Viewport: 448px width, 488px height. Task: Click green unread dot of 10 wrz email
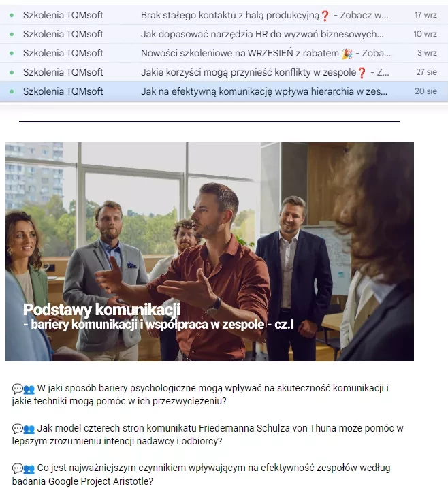[x=12, y=34]
